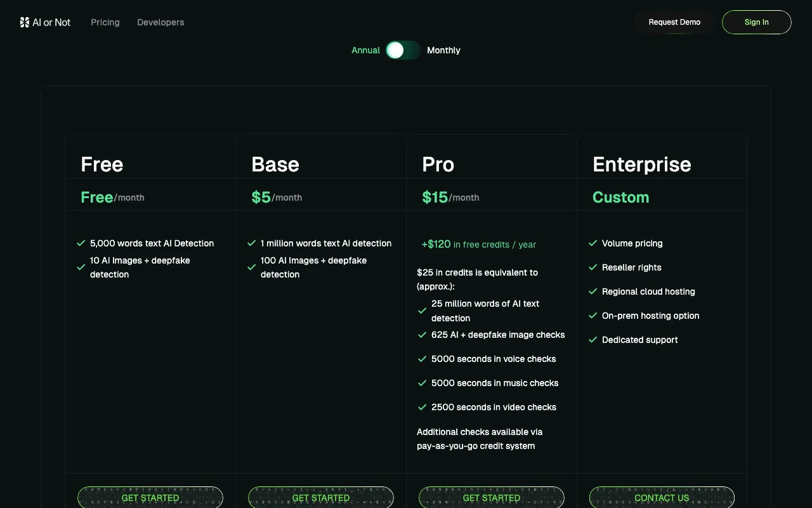This screenshot has width=812, height=508.
Task: Click checkmark beside 5,000 words text AI Detection
Action: pos(81,243)
